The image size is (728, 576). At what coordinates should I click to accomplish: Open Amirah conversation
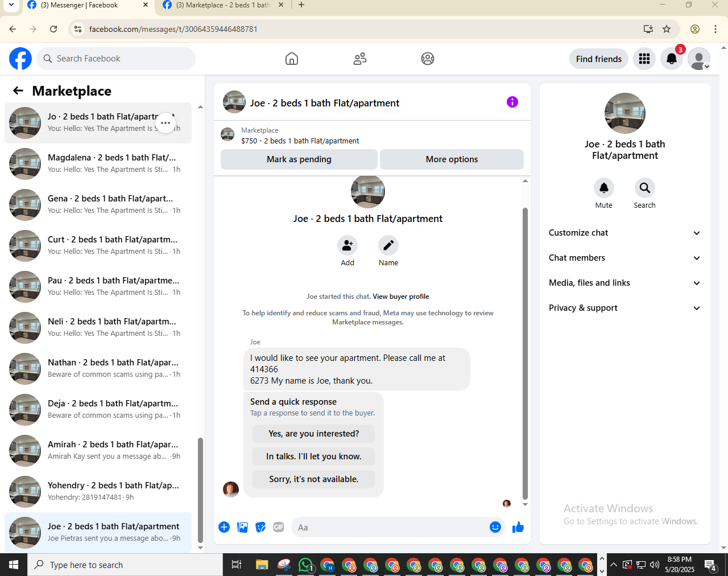coord(98,451)
